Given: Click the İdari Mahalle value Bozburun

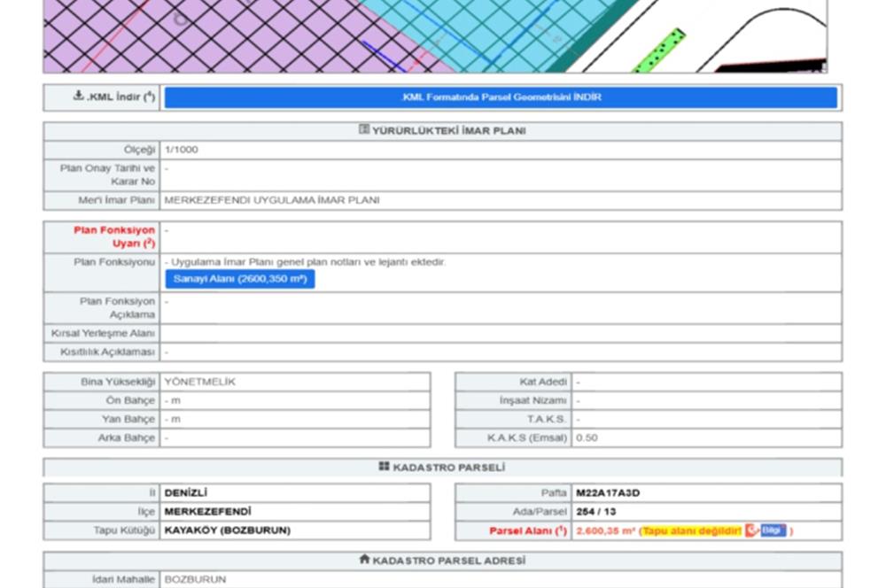Looking at the screenshot, I should pos(195,579).
